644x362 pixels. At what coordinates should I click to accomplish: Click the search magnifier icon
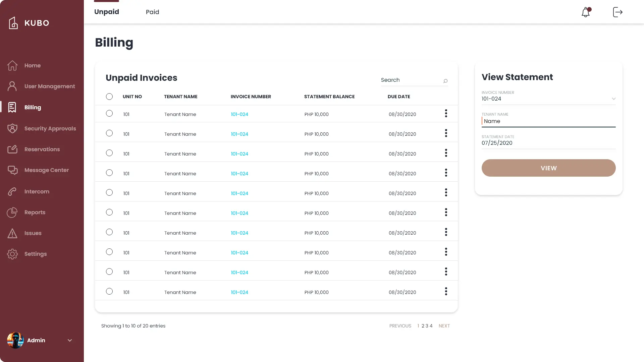[445, 81]
